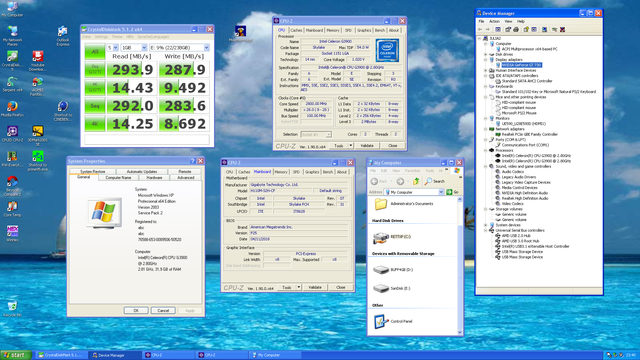Open the Recycle Bin
The height and width of the screenshot is (360, 640).
click(12, 309)
